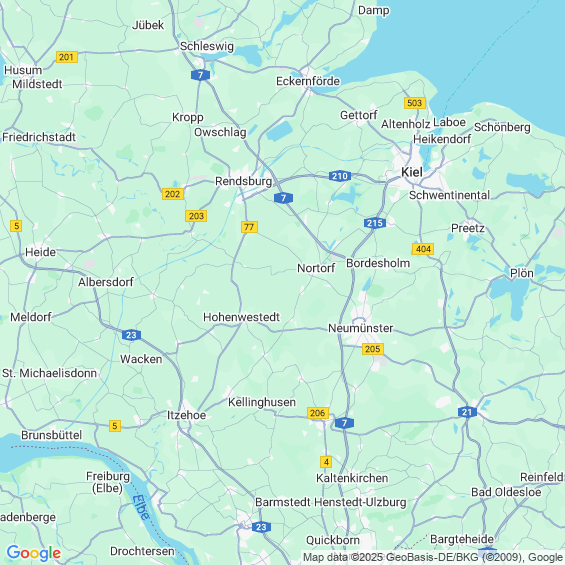565x565 pixels.
Task: Select the Rendsburg town label
Action: pyautogui.click(x=244, y=181)
